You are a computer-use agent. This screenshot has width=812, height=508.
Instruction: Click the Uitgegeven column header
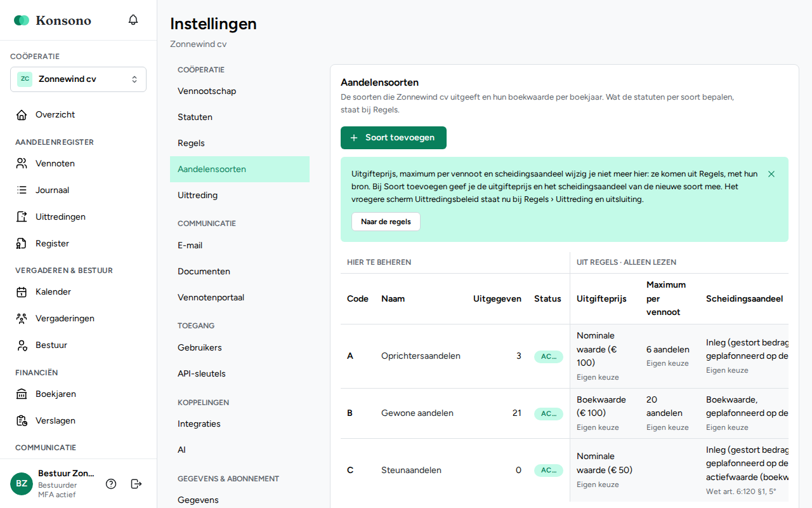pyautogui.click(x=497, y=299)
